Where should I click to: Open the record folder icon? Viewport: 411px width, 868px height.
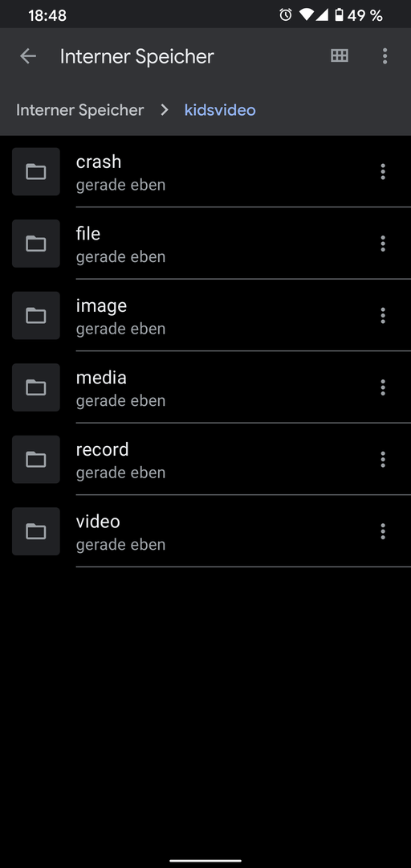(36, 460)
